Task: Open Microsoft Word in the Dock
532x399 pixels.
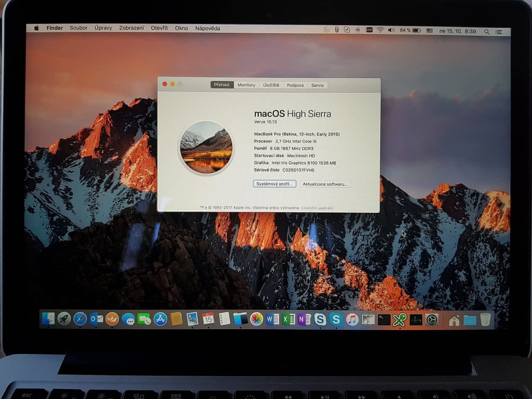Action: coord(273,319)
